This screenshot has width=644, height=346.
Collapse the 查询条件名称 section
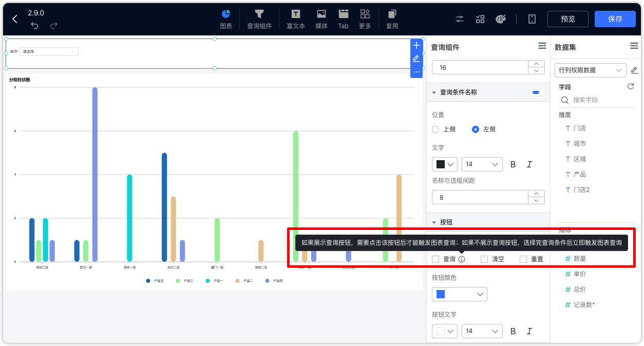(433, 92)
